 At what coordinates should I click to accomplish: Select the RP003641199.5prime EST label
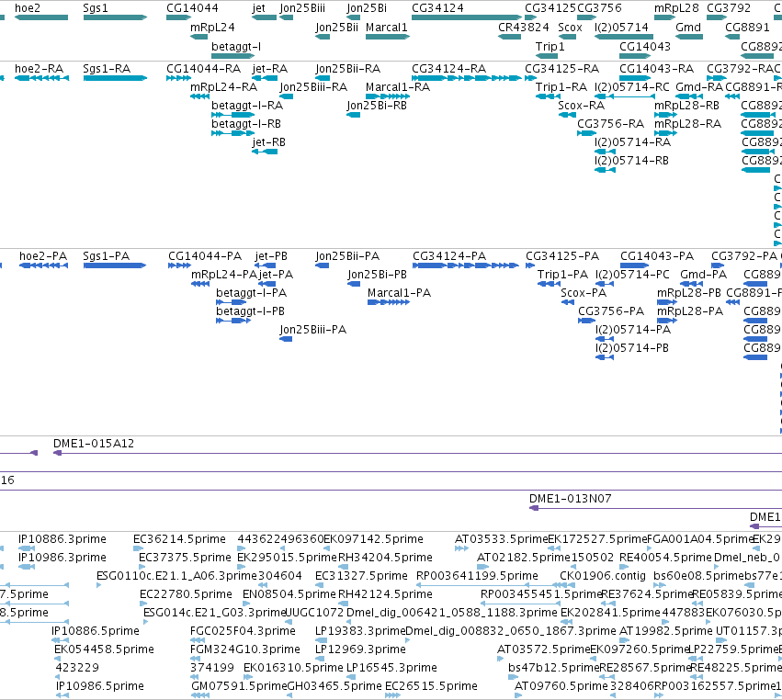(477, 575)
